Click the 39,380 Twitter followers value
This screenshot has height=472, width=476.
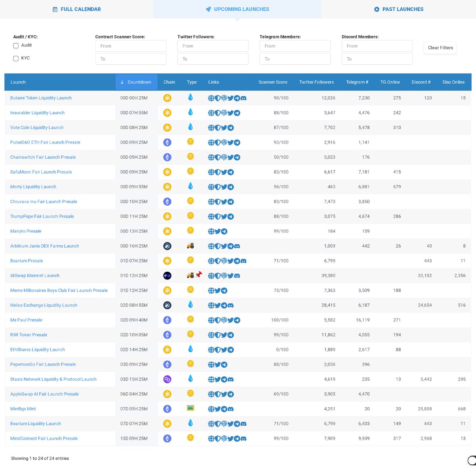328,276
